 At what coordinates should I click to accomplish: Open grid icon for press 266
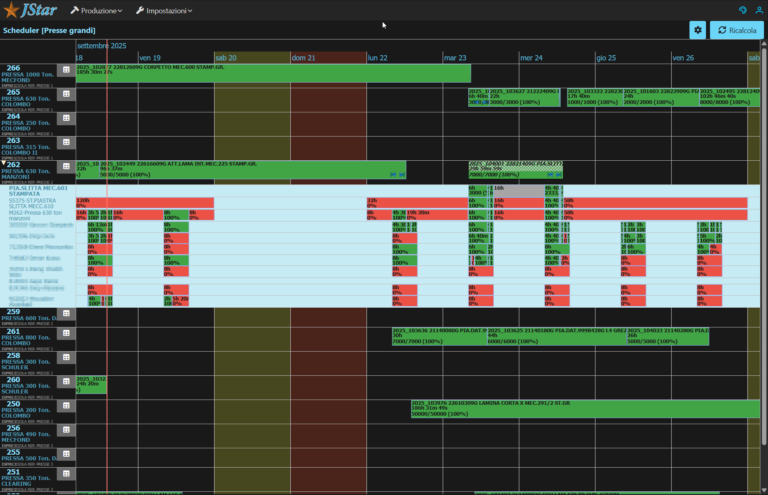pos(66,70)
